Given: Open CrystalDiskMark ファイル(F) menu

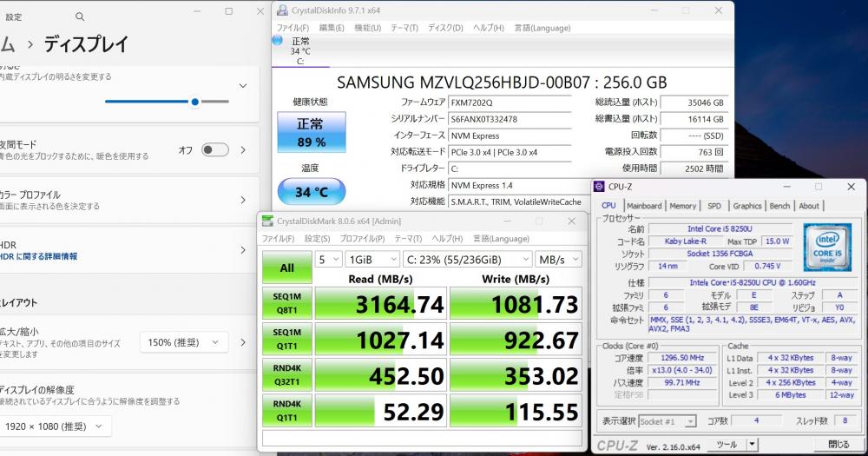Looking at the screenshot, I should coord(278,238).
